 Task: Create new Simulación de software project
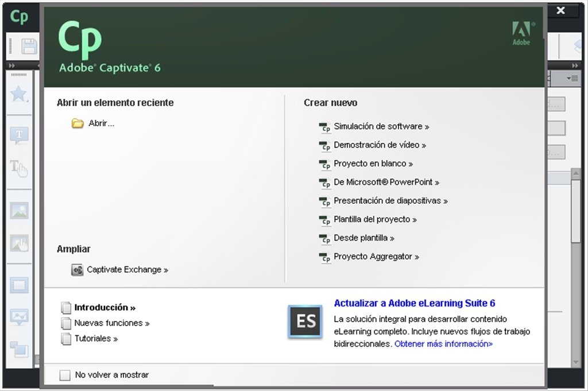(381, 126)
